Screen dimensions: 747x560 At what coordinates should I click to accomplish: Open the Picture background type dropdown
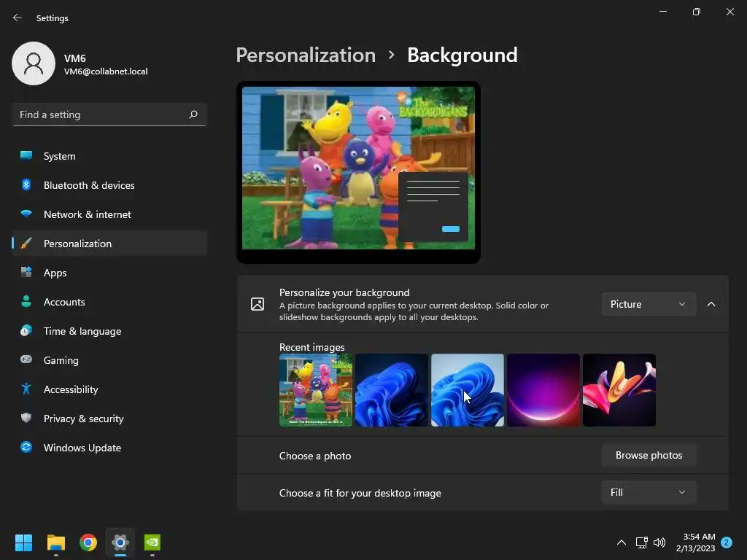[x=649, y=304]
